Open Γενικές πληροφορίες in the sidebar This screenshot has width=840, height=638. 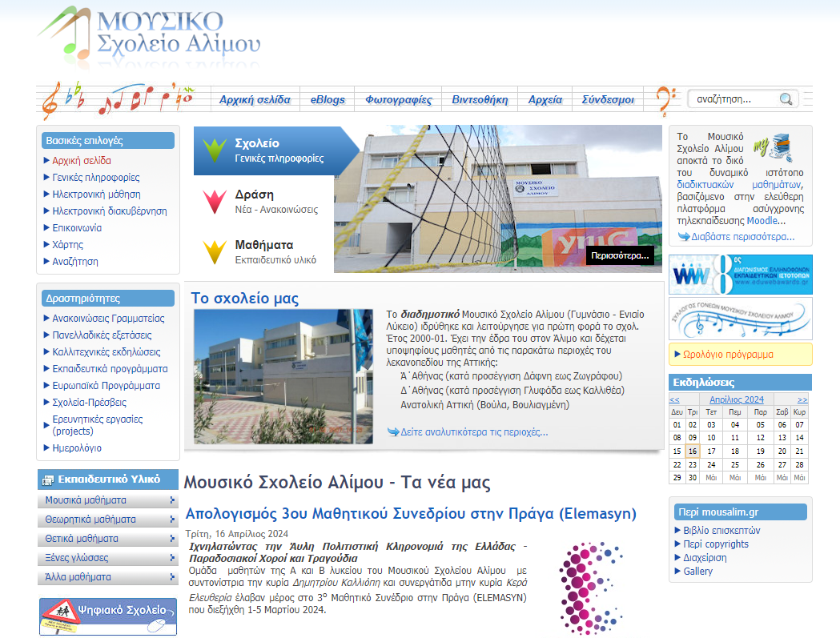(96, 178)
